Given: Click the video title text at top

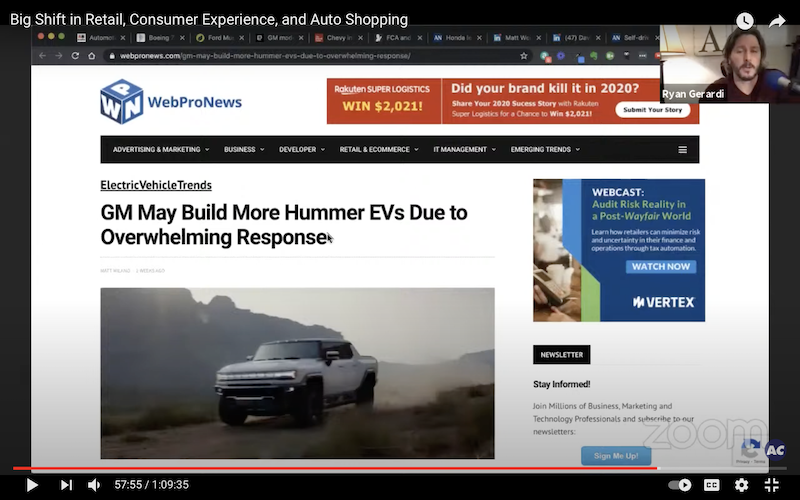Looking at the screenshot, I should point(209,19).
